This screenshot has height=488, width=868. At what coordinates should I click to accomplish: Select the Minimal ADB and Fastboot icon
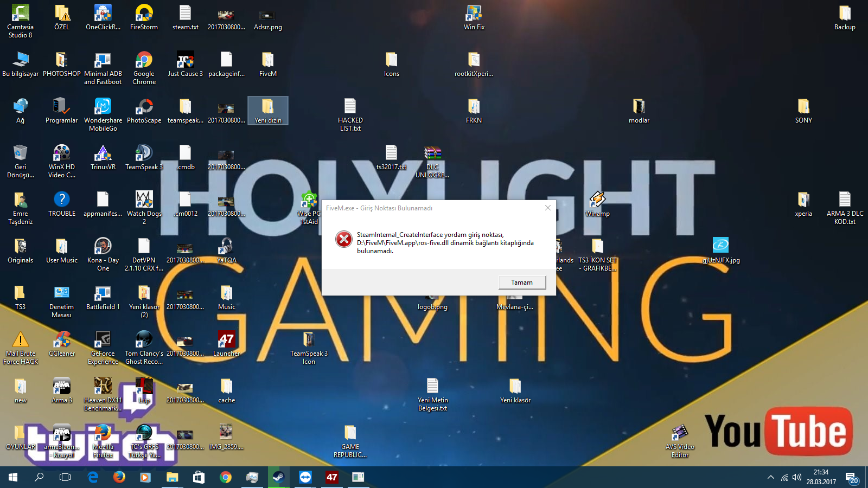tap(103, 68)
